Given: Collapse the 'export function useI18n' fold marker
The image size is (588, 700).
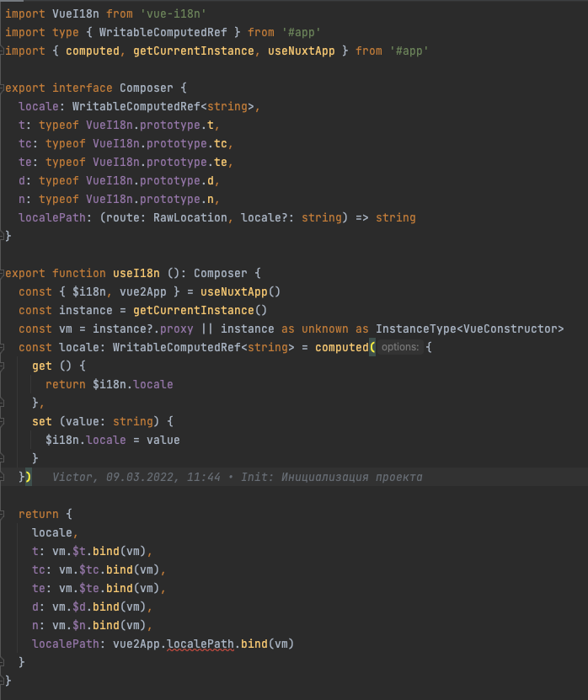Looking at the screenshot, I should click(2, 273).
